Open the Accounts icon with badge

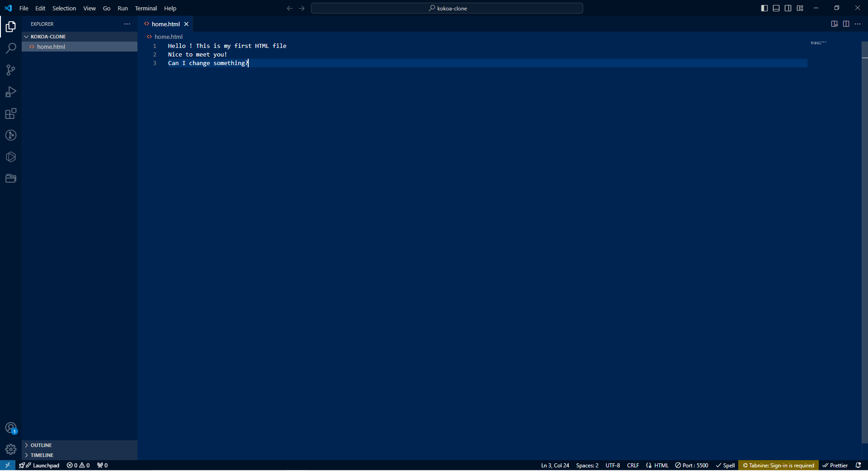11,428
